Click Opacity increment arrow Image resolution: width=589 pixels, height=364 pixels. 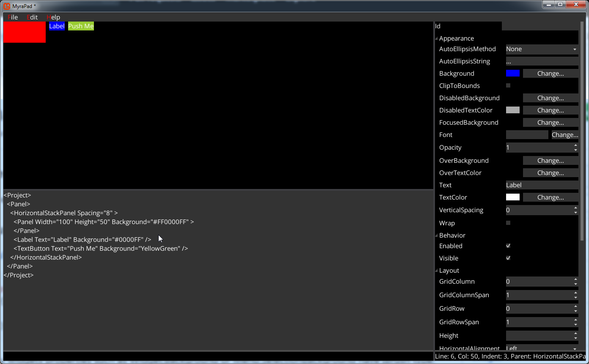tap(575, 145)
